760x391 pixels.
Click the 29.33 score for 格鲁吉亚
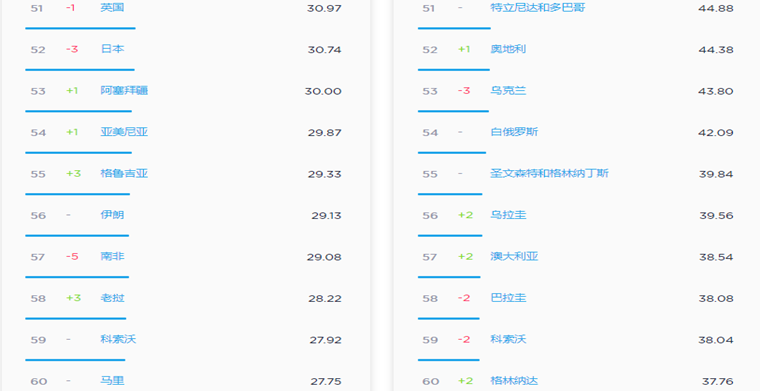pyautogui.click(x=324, y=174)
